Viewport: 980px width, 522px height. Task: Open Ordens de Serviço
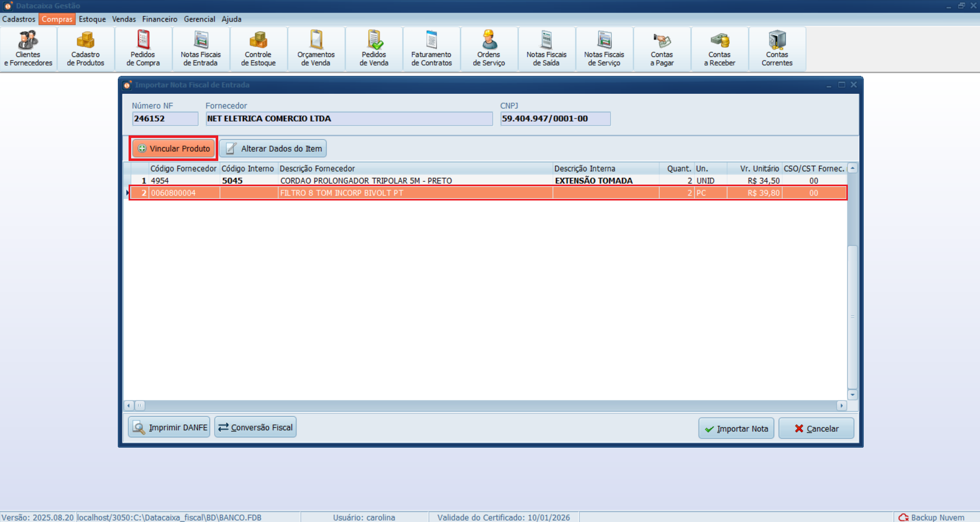[489, 49]
